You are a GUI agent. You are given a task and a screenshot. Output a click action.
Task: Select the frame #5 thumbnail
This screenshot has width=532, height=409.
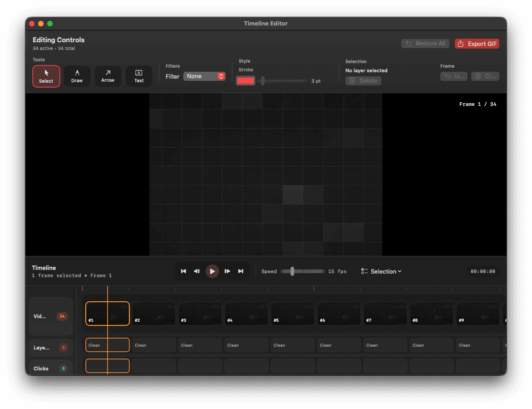pyautogui.click(x=292, y=313)
